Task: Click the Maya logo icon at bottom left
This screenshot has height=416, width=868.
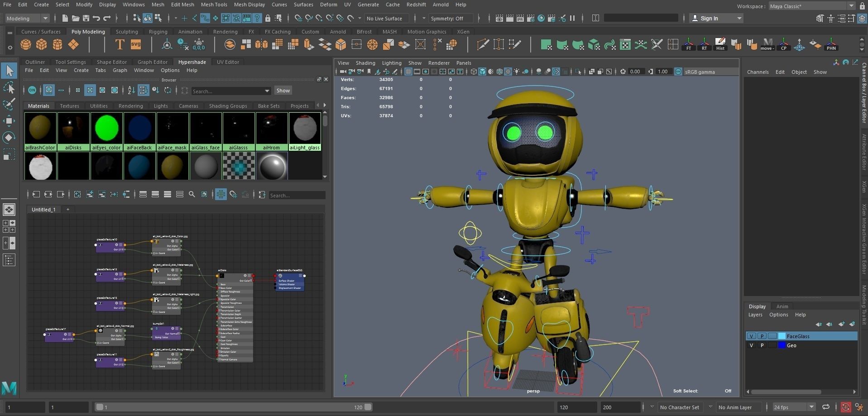Action: tap(9, 388)
